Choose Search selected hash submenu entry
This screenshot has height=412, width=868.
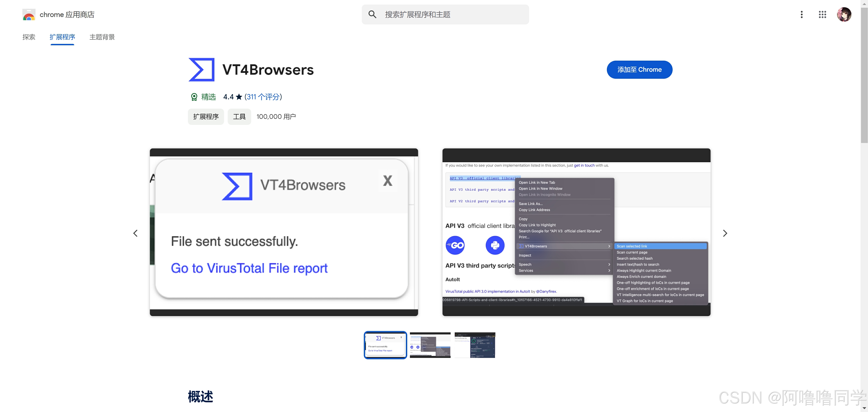660,258
